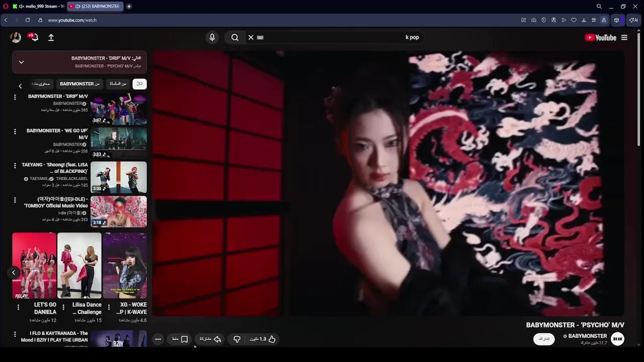Image resolution: width=644 pixels, height=362 pixels.
Task: Open the Opera main menu logo
Action: point(5,7)
